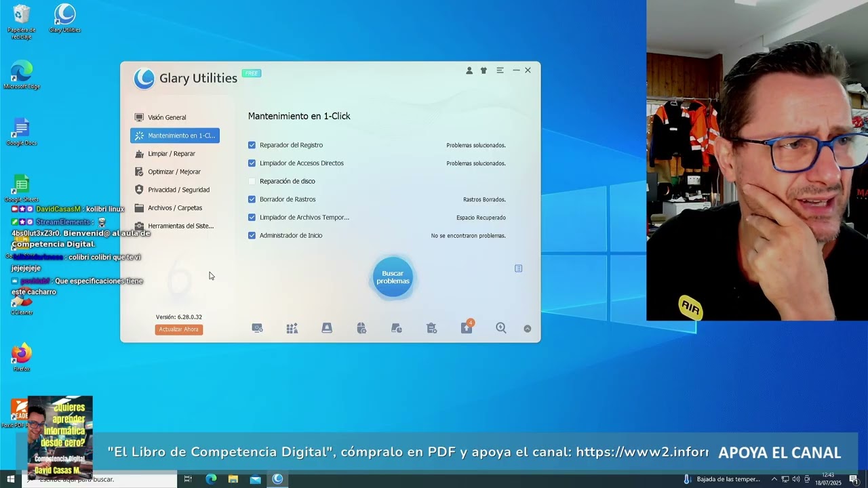Image resolution: width=868 pixels, height=488 pixels.
Task: Click the taskbar search box
Action: tap(99, 479)
